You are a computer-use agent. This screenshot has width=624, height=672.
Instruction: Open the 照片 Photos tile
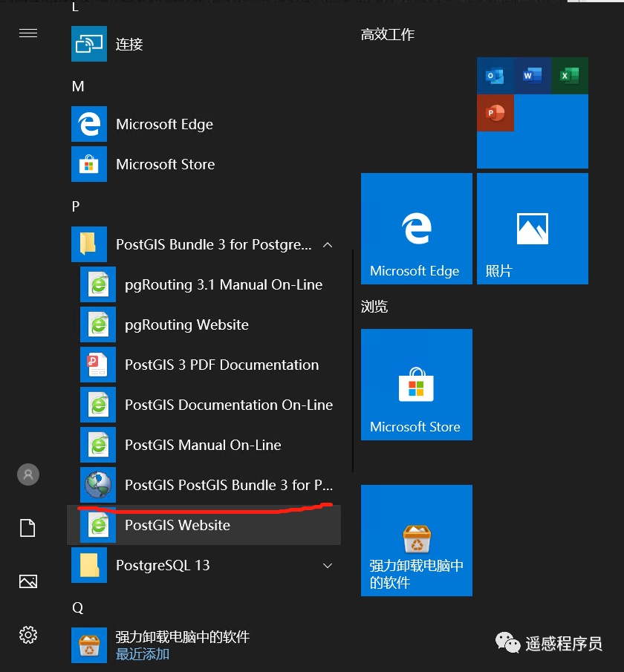pos(533,229)
